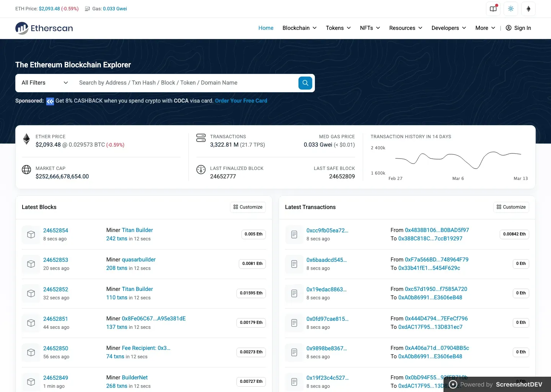Click the COCA sponsor logo icon
The width and height of the screenshot is (551, 392).
(50, 101)
